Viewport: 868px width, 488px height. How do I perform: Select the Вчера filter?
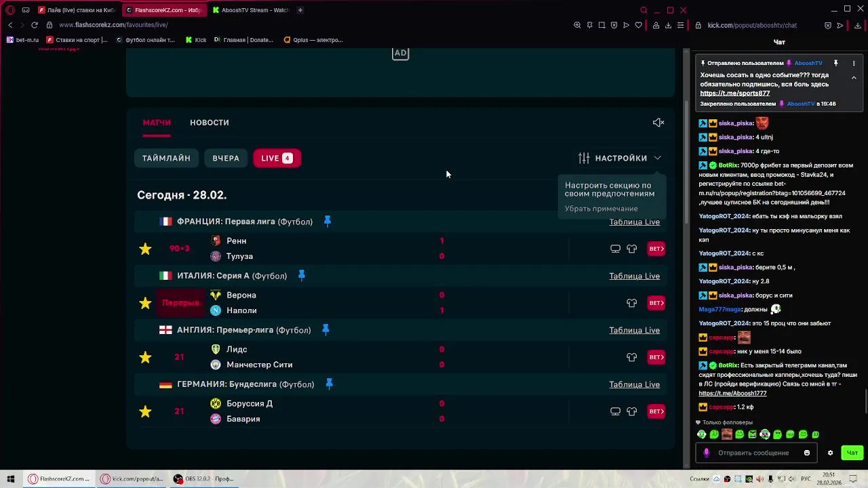(226, 158)
